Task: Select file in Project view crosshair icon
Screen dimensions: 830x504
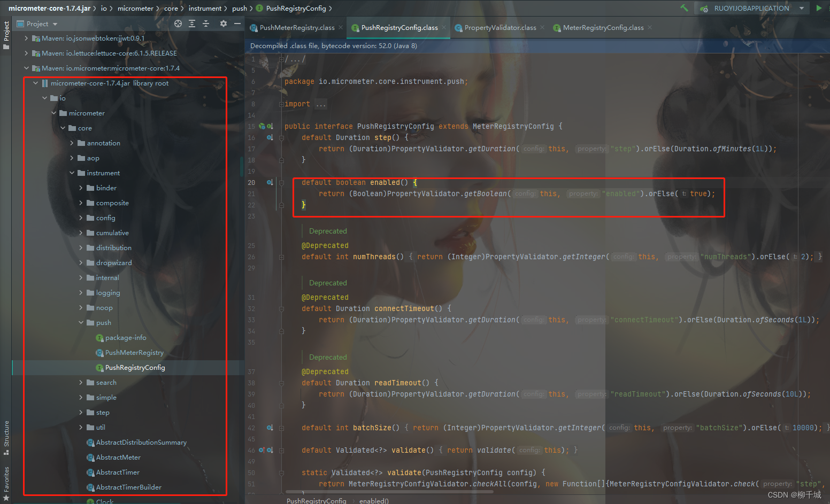Action: click(177, 24)
